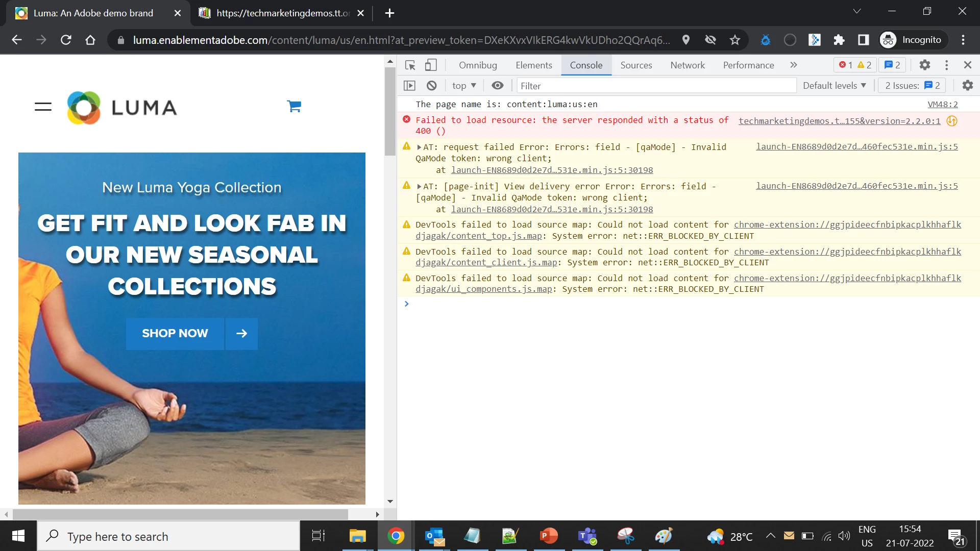Click the SHOP NOW button
Screen dimensions: 980x551
(175, 334)
